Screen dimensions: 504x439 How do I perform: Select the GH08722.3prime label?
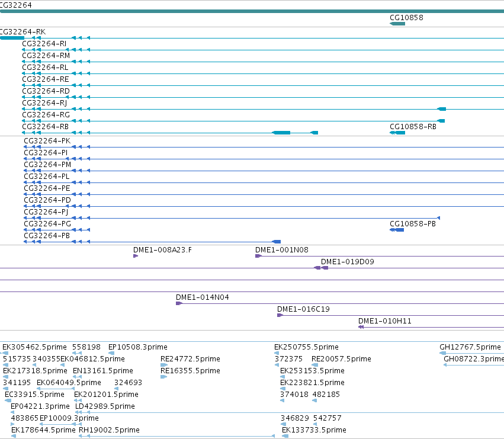[474, 359]
